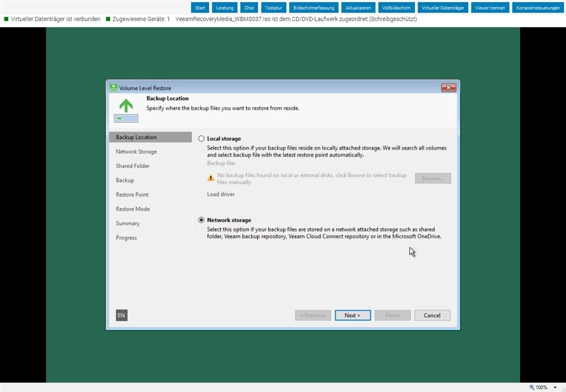Close the Volume Level Restore dialog

(448, 88)
